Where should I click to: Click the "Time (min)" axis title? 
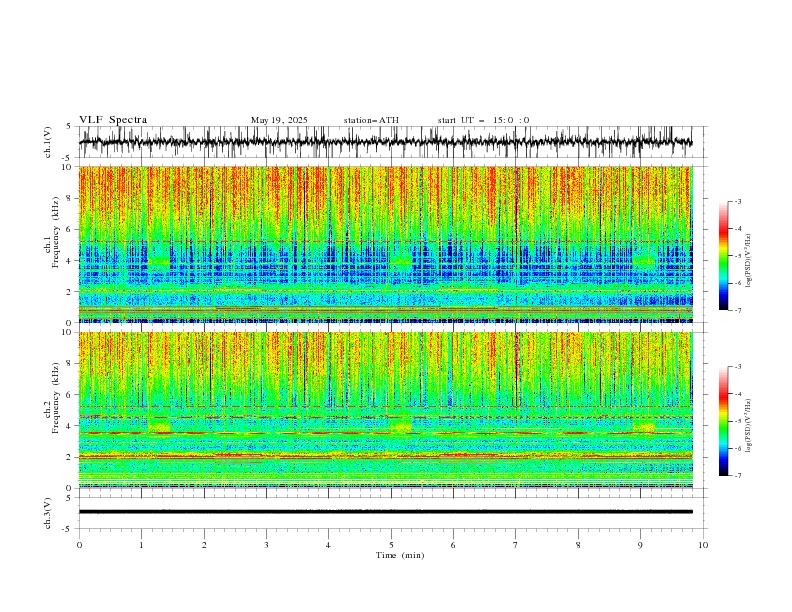400,555
